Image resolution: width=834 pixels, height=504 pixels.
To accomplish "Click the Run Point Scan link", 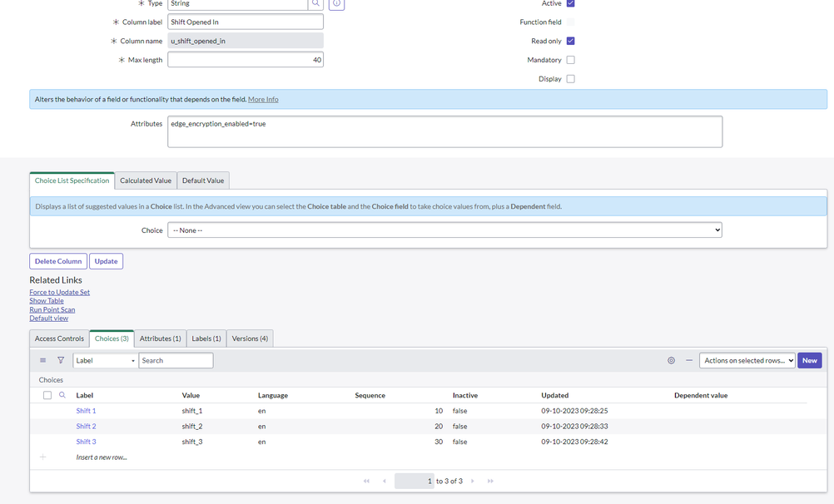I will 52,309.
